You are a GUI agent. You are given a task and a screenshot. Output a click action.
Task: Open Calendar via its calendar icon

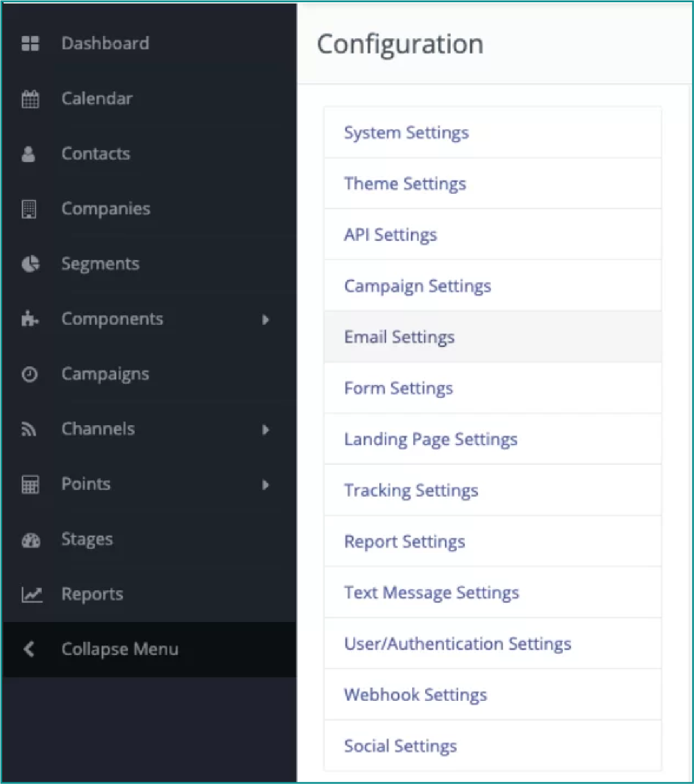[x=30, y=99]
